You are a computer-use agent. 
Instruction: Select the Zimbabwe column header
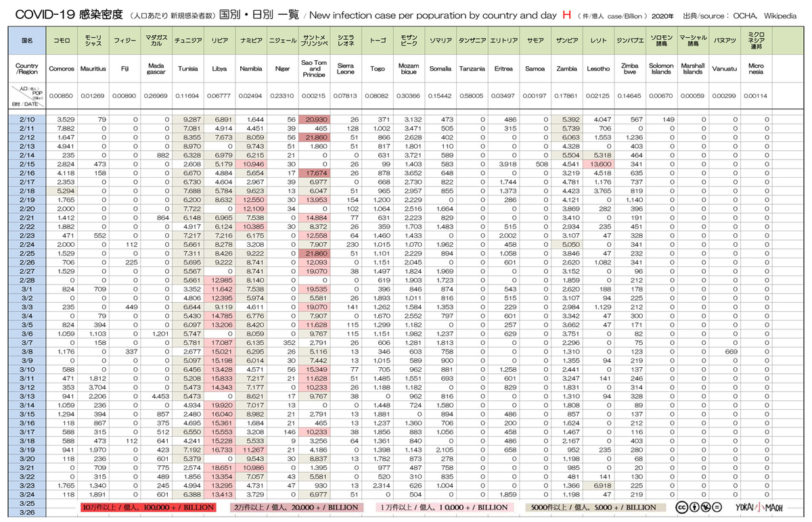pos(629,69)
